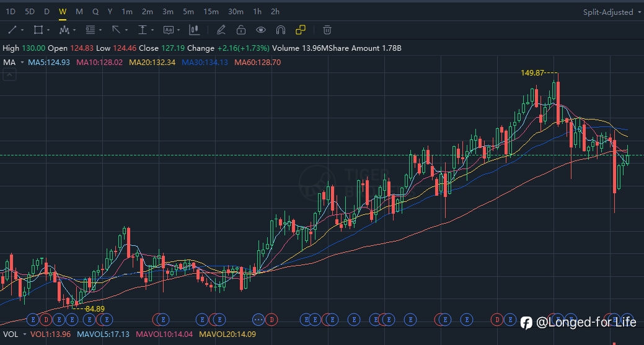Select the Fibonacci levels tool
The image size is (644, 345).
90,30
